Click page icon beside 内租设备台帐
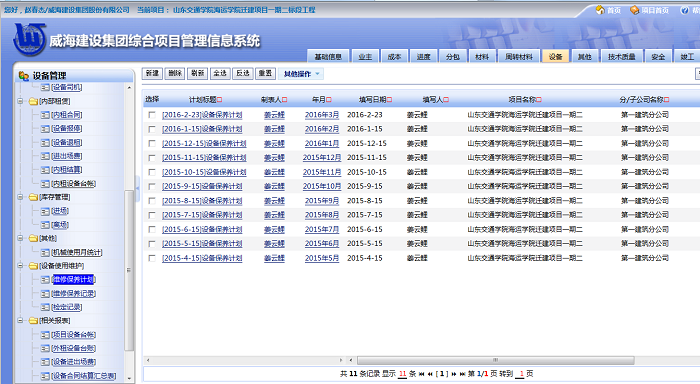Viewport: 700px width, 384px height. (x=45, y=184)
